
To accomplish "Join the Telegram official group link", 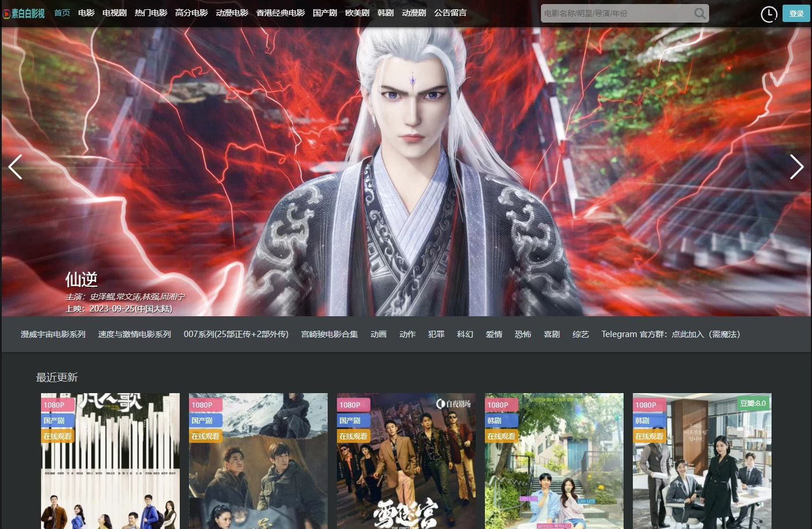I will [x=670, y=334].
